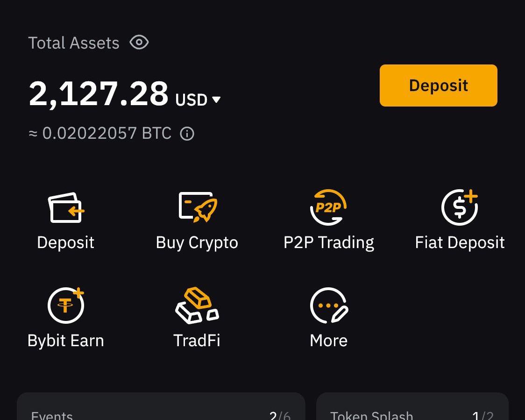The width and height of the screenshot is (525, 420).
Task: Open the P2P Trading icon
Action: [328, 207]
